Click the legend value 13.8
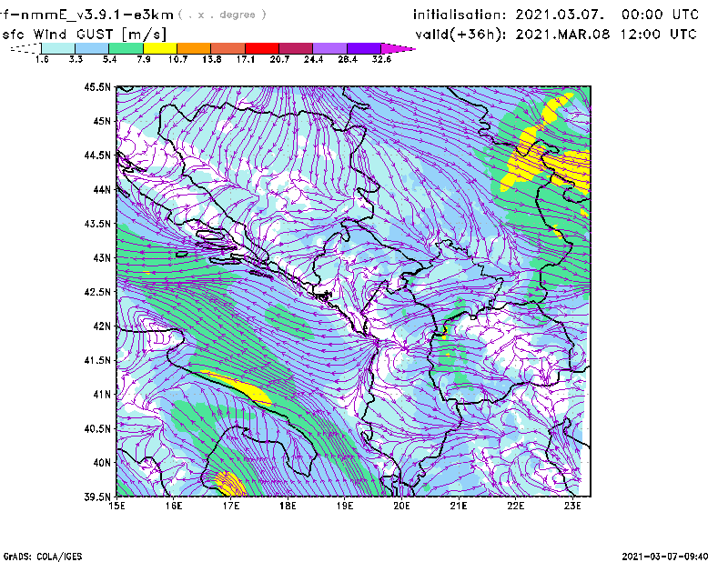Viewport: 728px width, 562px height. [212, 59]
